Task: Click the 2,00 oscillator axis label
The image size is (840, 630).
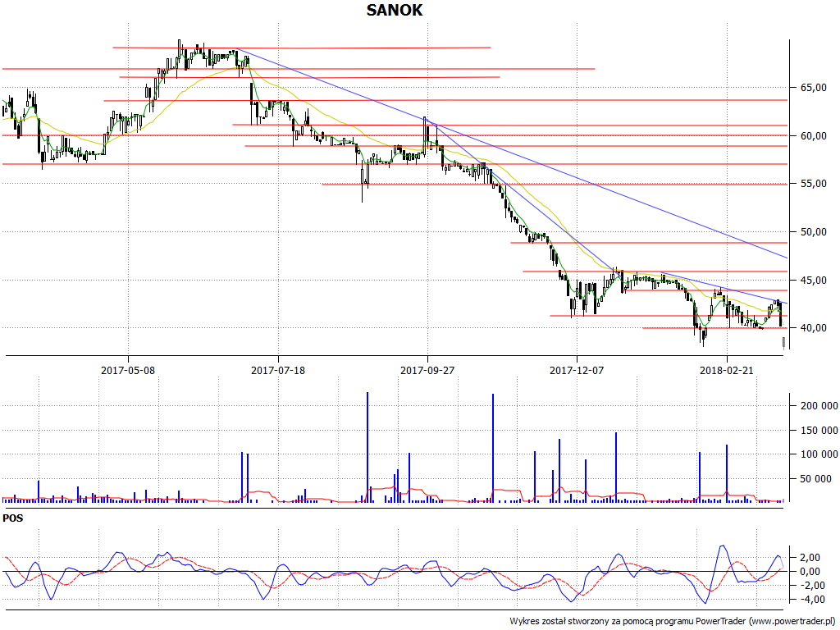Action: tap(810, 558)
